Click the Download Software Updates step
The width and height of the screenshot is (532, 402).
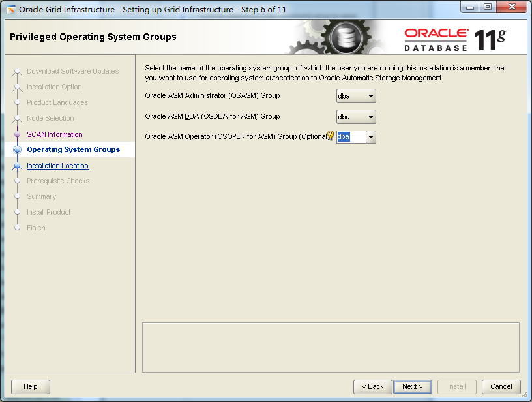point(72,71)
